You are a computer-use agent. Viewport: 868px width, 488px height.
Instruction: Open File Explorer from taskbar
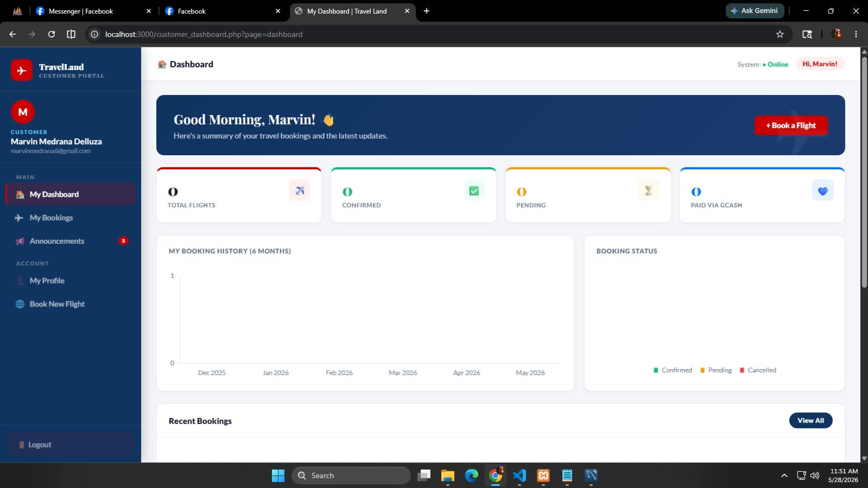point(448,476)
